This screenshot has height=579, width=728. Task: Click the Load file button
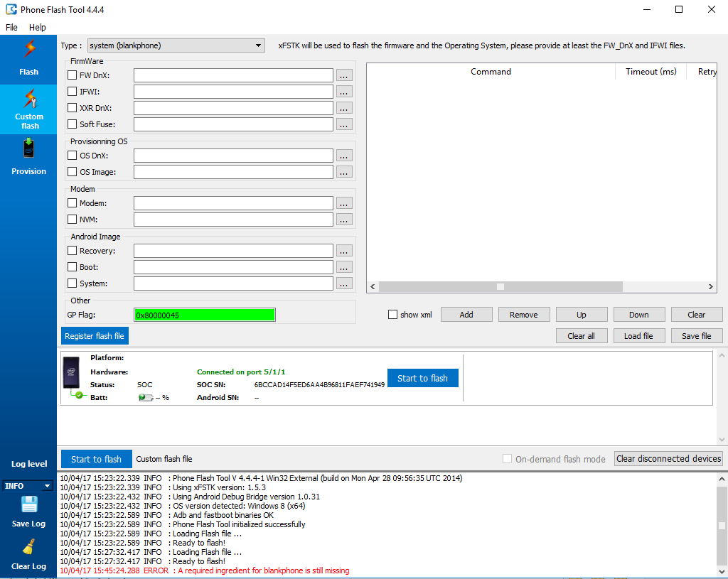pos(639,336)
